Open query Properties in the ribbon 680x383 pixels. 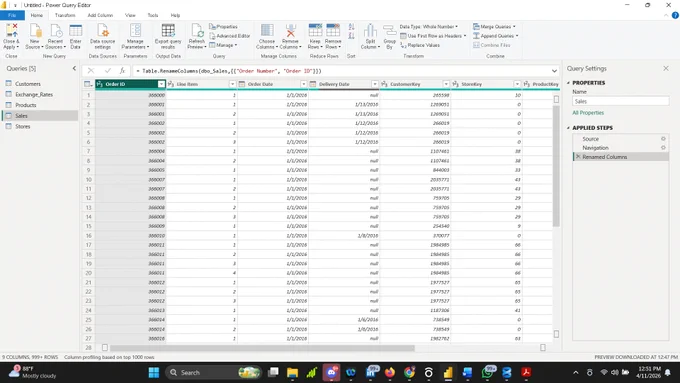pos(224,26)
